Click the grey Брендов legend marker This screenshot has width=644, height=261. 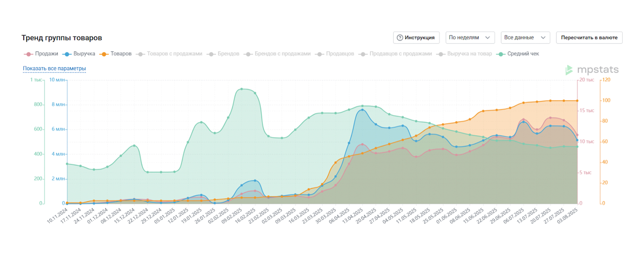[211, 54]
